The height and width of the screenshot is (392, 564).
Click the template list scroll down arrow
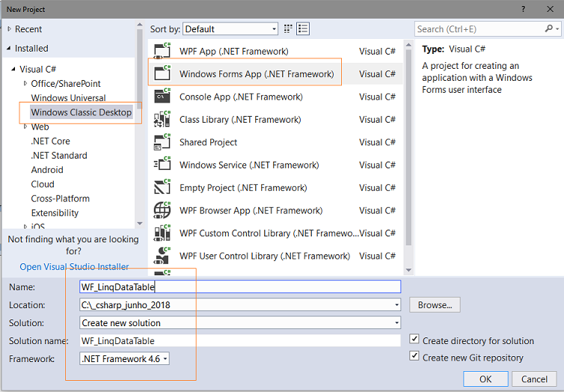tap(408, 270)
